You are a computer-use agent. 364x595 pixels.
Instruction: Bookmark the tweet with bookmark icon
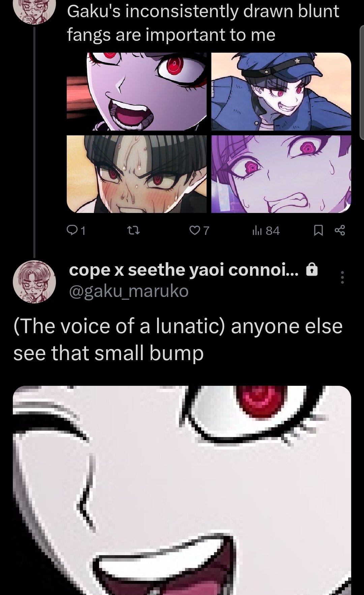[318, 231]
